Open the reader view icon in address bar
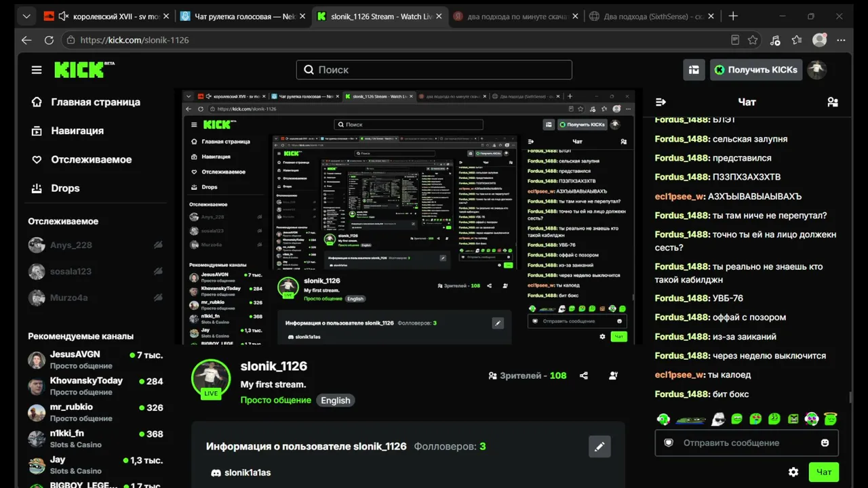 tap(735, 40)
